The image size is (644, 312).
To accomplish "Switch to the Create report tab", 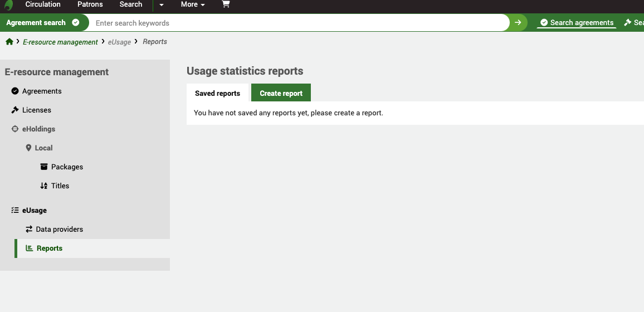I will (x=281, y=93).
